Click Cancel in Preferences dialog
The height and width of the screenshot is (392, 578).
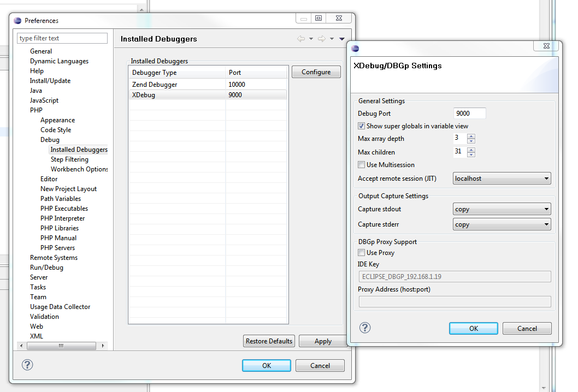(320, 365)
